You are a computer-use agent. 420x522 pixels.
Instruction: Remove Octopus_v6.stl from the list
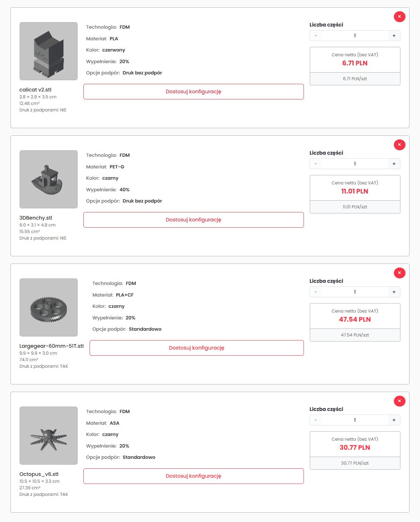tap(399, 401)
